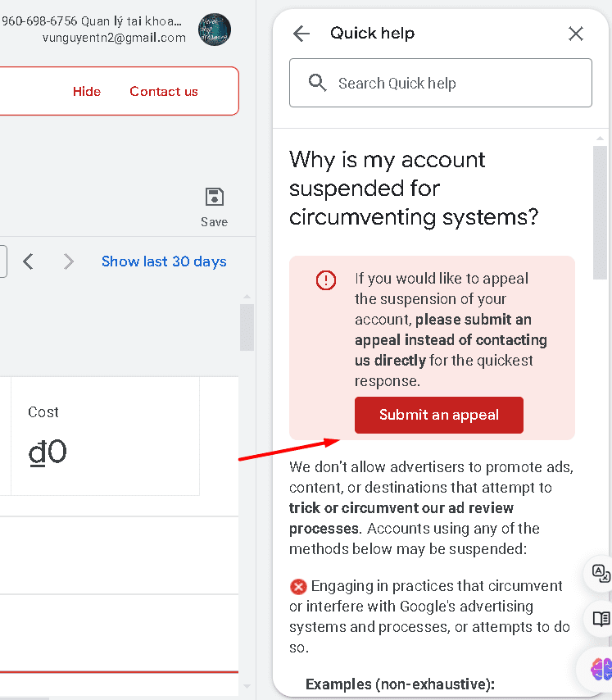Image resolution: width=612 pixels, height=700 pixels.
Task: Click the Search Quick help field
Action: pos(440,83)
